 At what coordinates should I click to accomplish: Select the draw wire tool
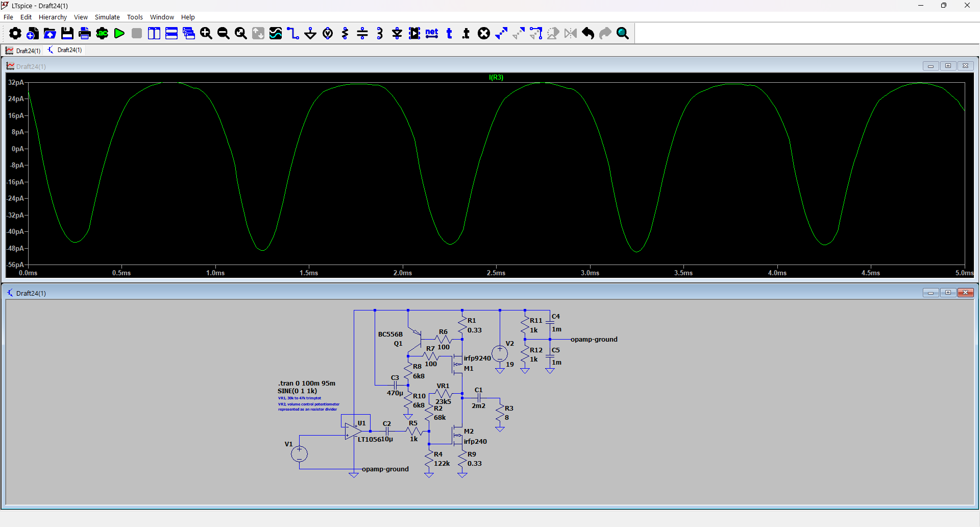pos(293,34)
